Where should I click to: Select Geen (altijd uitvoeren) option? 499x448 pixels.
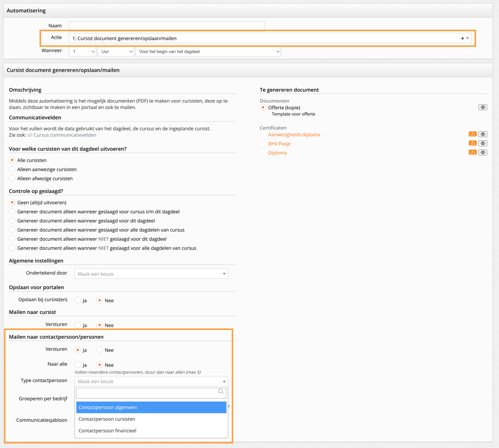click(x=12, y=202)
